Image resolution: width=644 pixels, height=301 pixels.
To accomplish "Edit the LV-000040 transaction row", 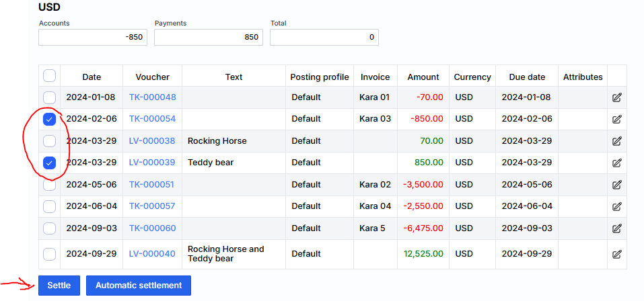I will click(x=616, y=254).
